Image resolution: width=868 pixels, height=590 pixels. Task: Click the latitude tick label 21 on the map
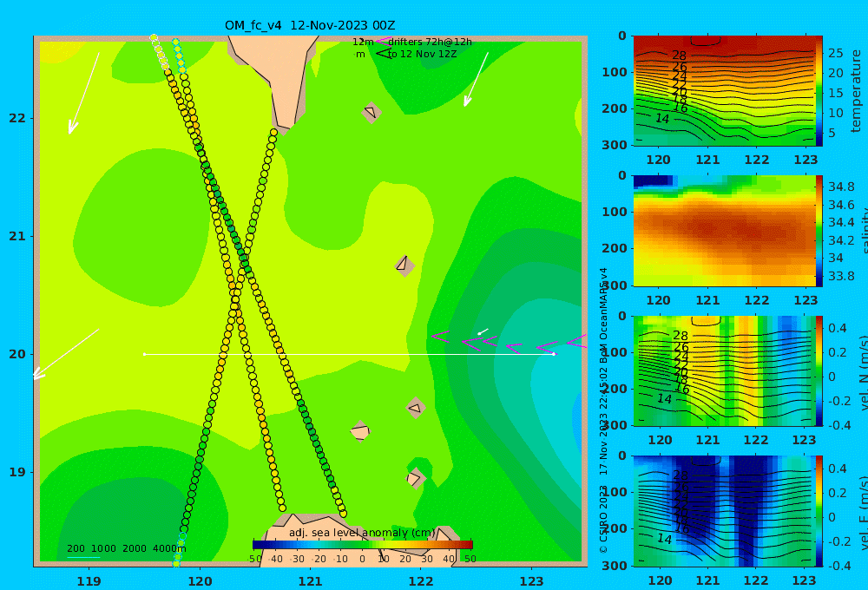pyautogui.click(x=17, y=236)
